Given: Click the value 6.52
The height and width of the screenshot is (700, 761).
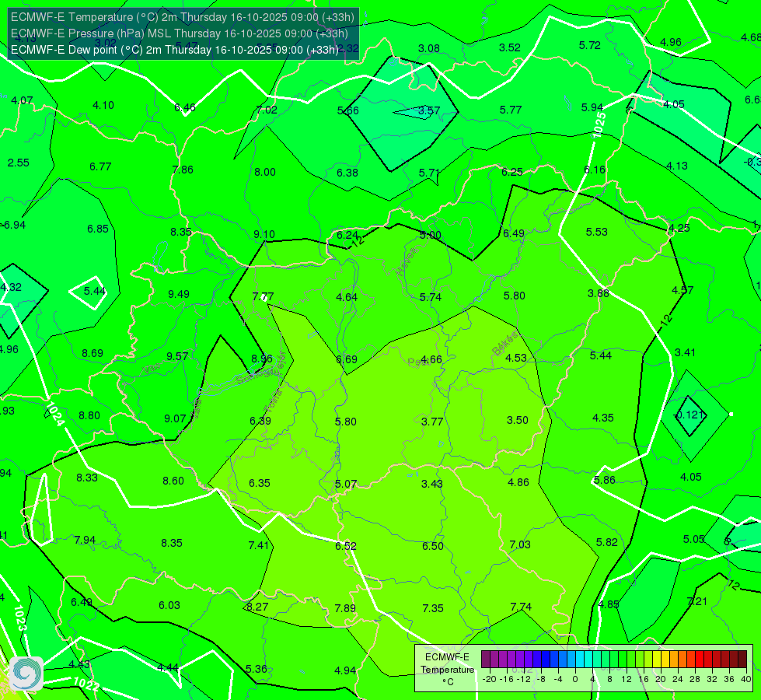Looking at the screenshot, I should [346, 547].
